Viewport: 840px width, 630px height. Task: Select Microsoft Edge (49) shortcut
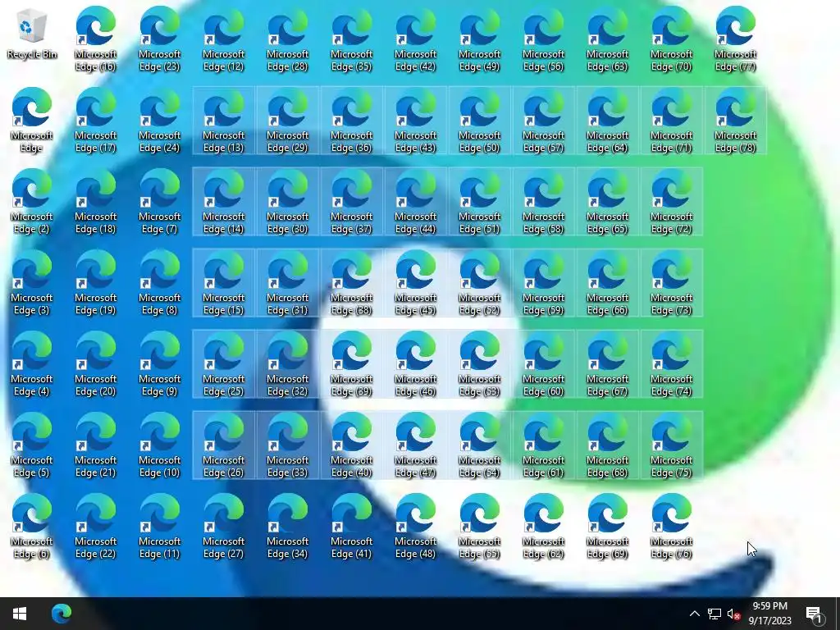coord(479,39)
